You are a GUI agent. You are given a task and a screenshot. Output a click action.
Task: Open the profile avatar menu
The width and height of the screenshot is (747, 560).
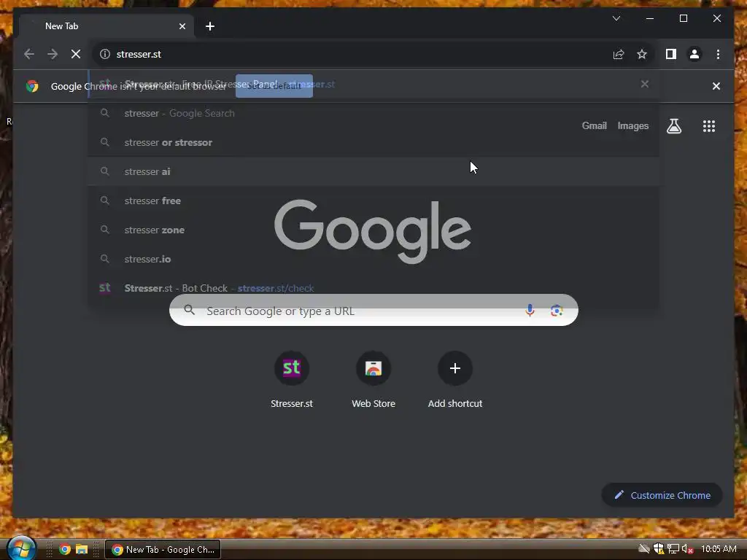click(x=694, y=54)
